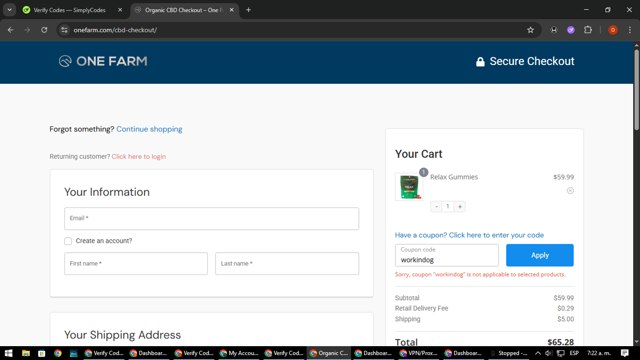Click the $65.28 total amount
Viewport: 640px width, 360px height.
pyautogui.click(x=560, y=342)
